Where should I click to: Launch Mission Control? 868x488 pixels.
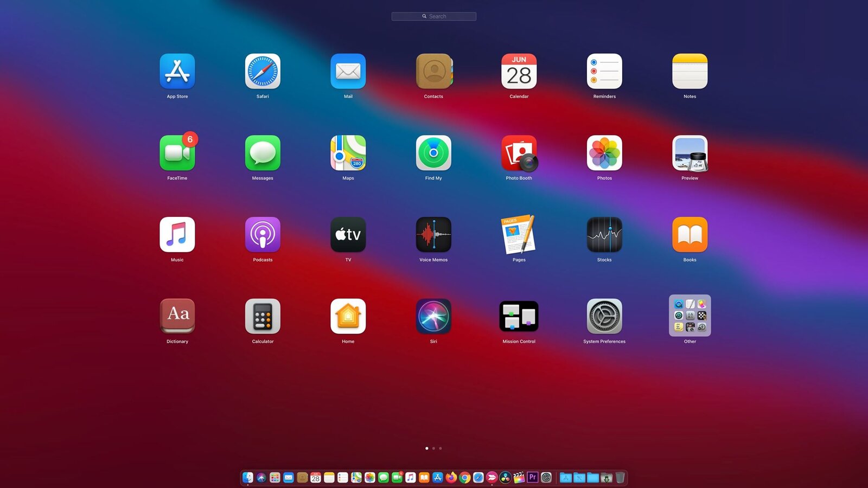[x=519, y=316]
